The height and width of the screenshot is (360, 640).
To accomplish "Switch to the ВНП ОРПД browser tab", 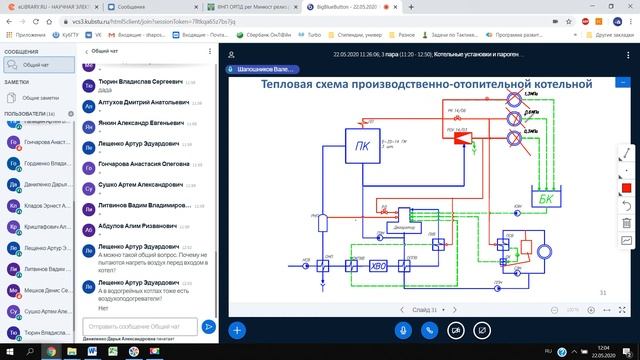I will [x=252, y=7].
